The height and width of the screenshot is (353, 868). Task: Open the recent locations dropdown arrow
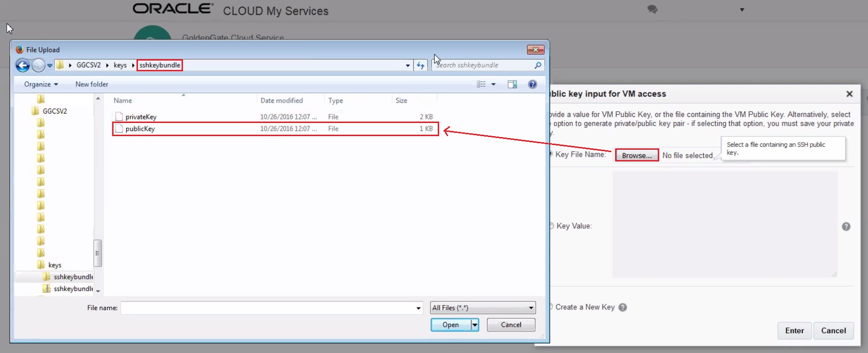tap(50, 66)
